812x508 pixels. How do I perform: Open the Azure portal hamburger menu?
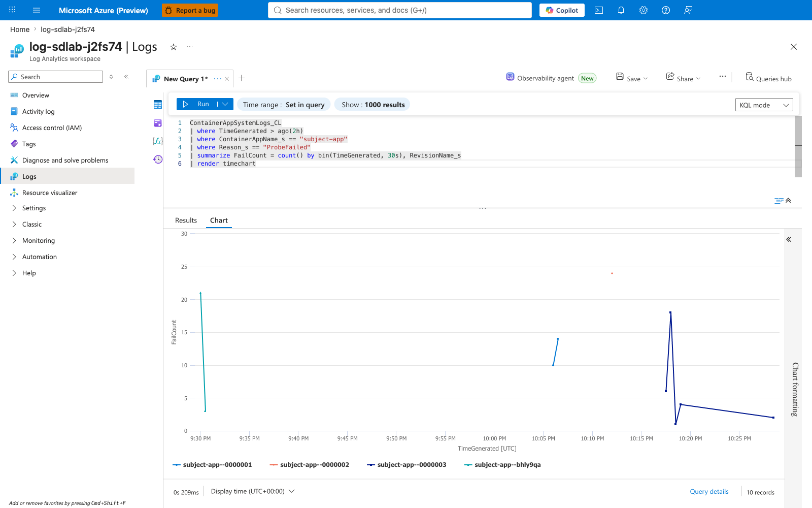pos(37,10)
